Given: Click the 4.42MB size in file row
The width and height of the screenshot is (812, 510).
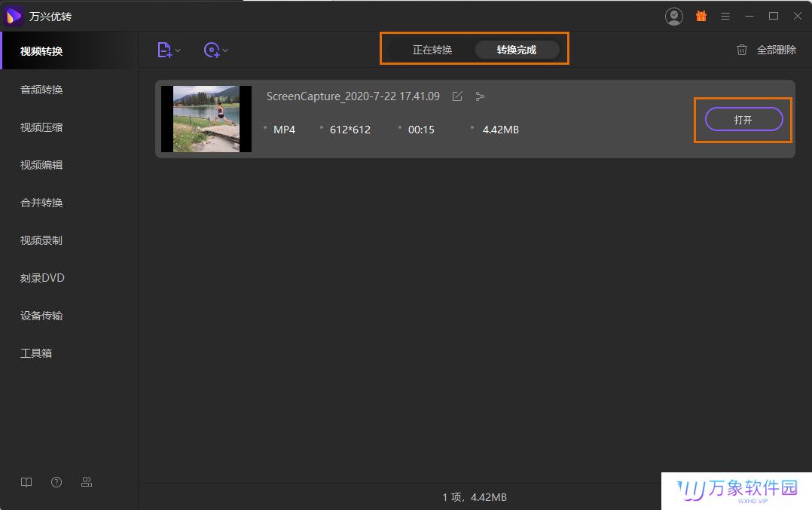Looking at the screenshot, I should point(501,130).
